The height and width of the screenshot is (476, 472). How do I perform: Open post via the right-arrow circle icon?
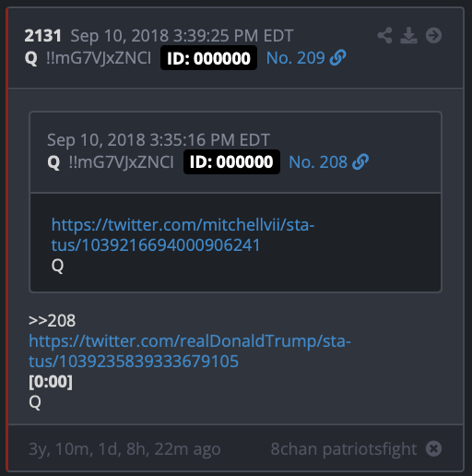pos(433,35)
